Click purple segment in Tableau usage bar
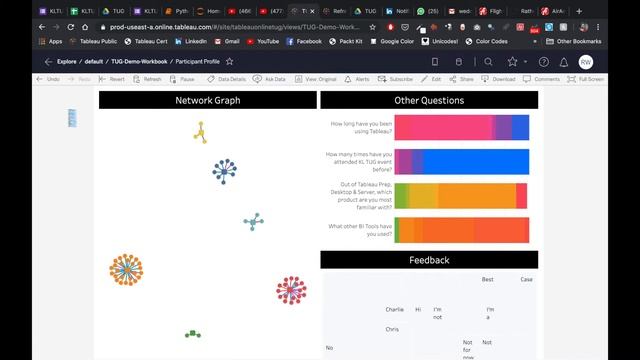Viewport: 640px width, 360px height. (503, 127)
